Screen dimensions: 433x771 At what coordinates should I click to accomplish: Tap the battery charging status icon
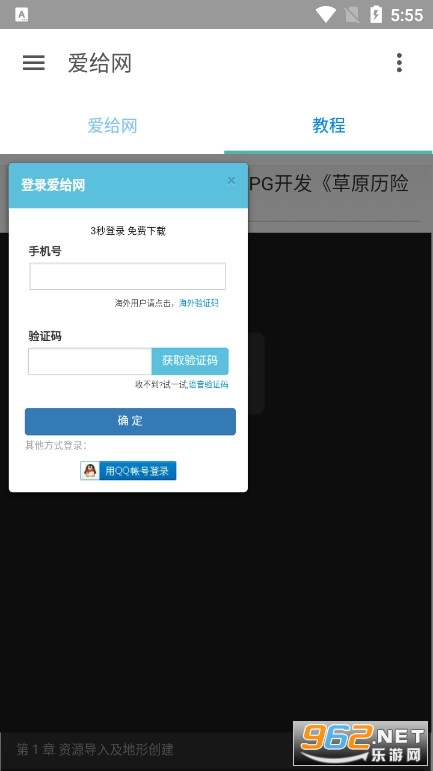pyautogui.click(x=376, y=15)
